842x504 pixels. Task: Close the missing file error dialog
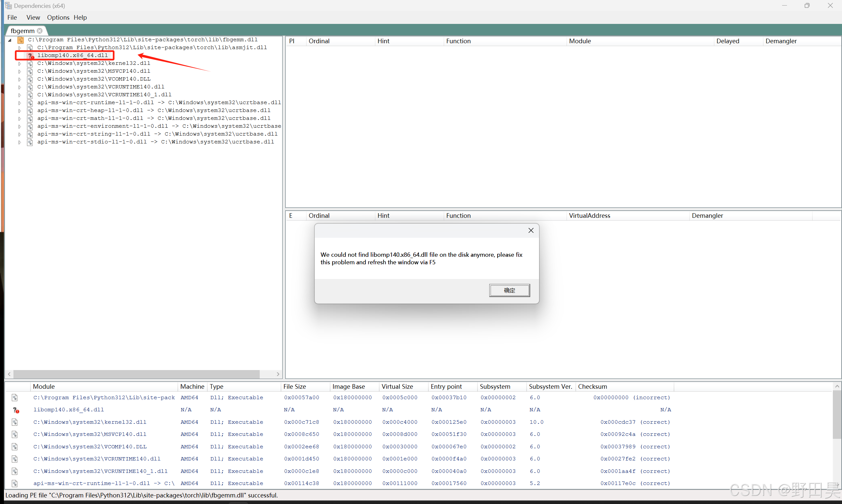pyautogui.click(x=531, y=231)
